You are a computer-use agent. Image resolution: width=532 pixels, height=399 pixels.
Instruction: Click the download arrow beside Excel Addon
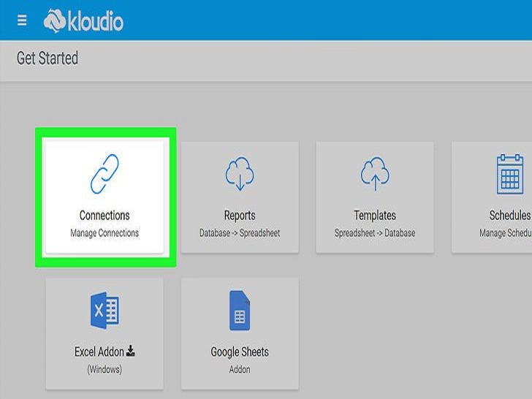tap(131, 351)
